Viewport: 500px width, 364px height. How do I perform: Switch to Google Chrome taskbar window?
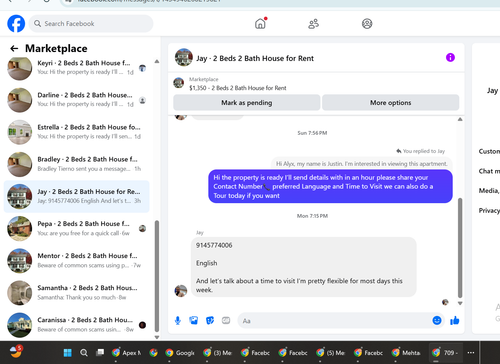(x=180, y=353)
